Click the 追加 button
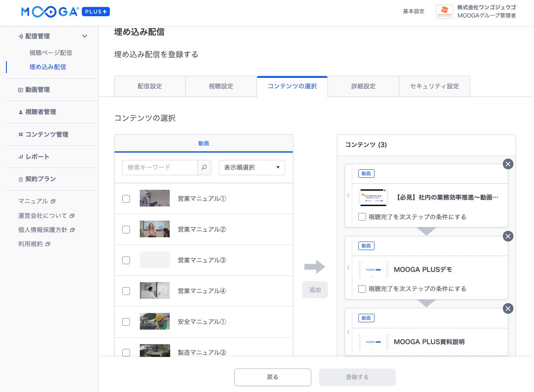 coord(315,290)
